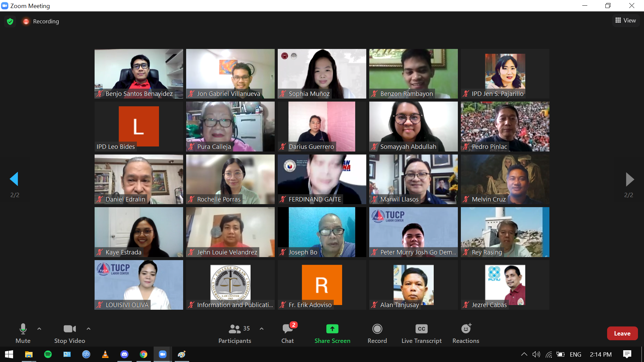Click the green encryption shield icon
644x362 pixels.
click(x=10, y=21)
